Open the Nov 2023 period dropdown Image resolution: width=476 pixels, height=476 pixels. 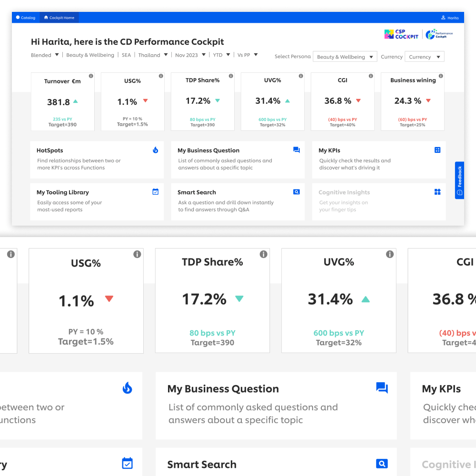pos(204,55)
